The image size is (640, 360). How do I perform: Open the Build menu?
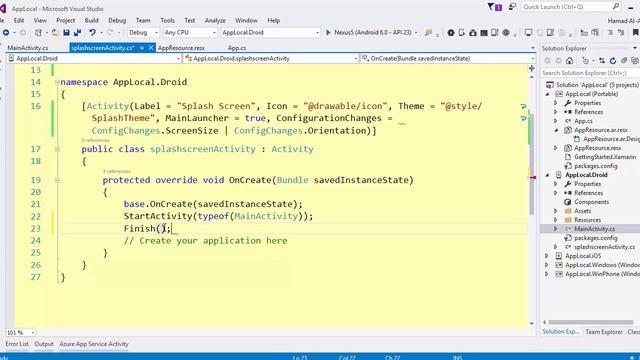coord(91,20)
